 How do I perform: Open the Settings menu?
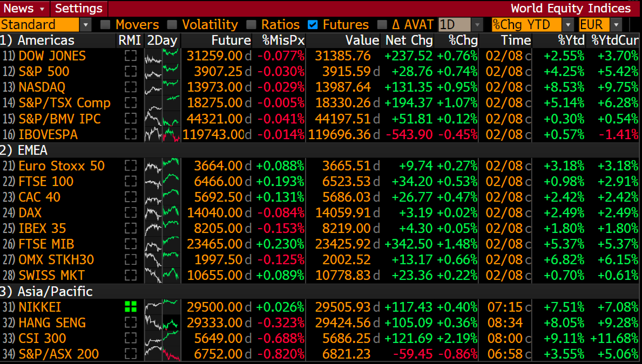point(79,8)
